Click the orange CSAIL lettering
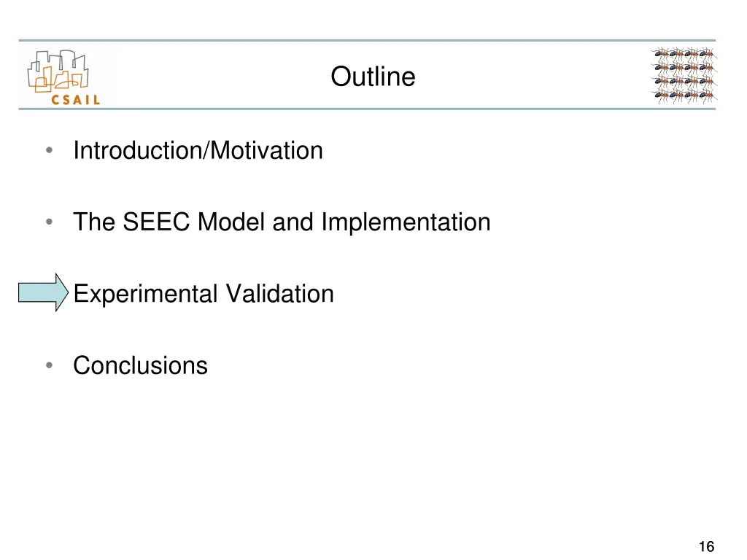The width and height of the screenshot is (747, 560). (76, 100)
